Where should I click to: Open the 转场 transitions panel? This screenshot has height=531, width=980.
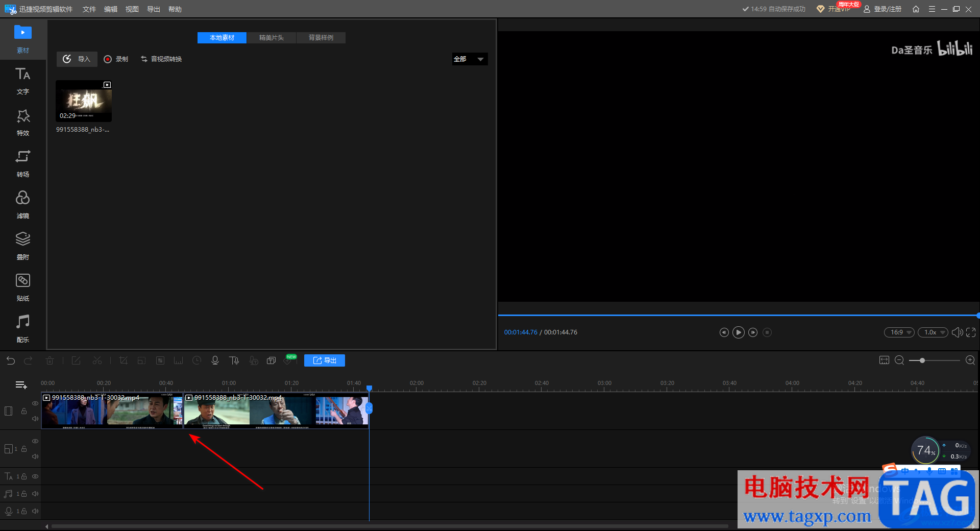pos(23,163)
